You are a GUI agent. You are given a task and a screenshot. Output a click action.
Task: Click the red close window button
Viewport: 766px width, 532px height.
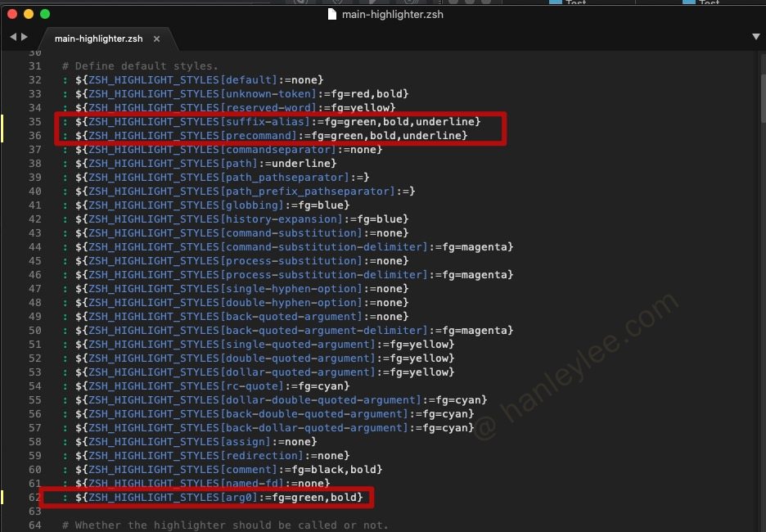[12, 14]
